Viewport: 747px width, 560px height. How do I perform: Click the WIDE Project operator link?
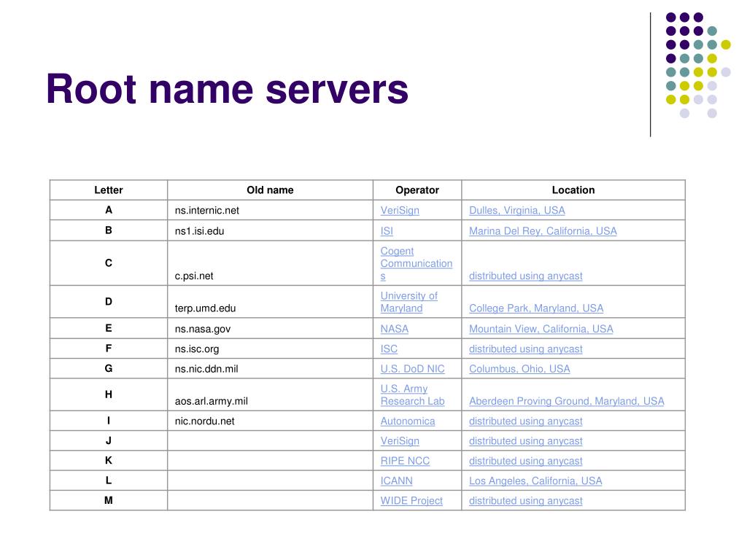[411, 501]
